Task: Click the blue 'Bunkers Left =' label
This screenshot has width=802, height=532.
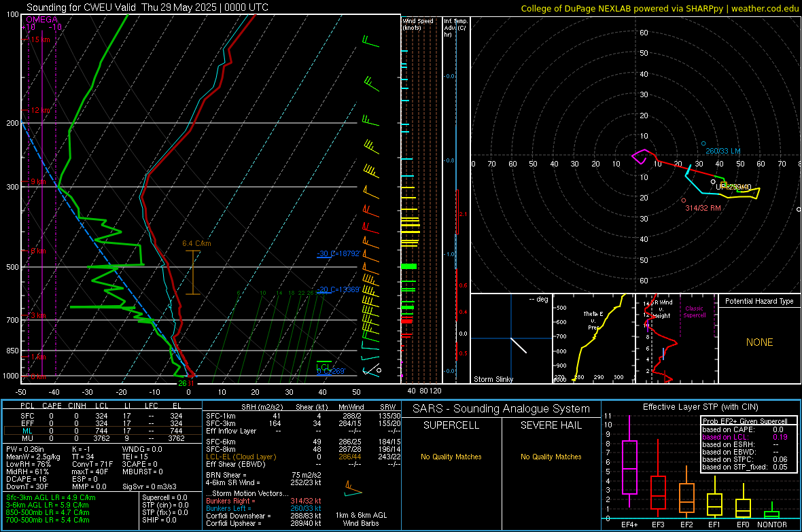Action: coord(228,508)
